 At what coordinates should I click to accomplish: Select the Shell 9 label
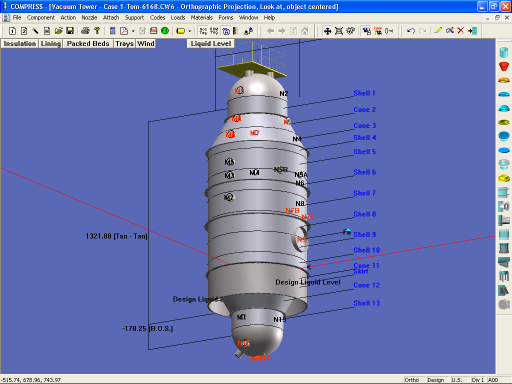[x=364, y=234]
